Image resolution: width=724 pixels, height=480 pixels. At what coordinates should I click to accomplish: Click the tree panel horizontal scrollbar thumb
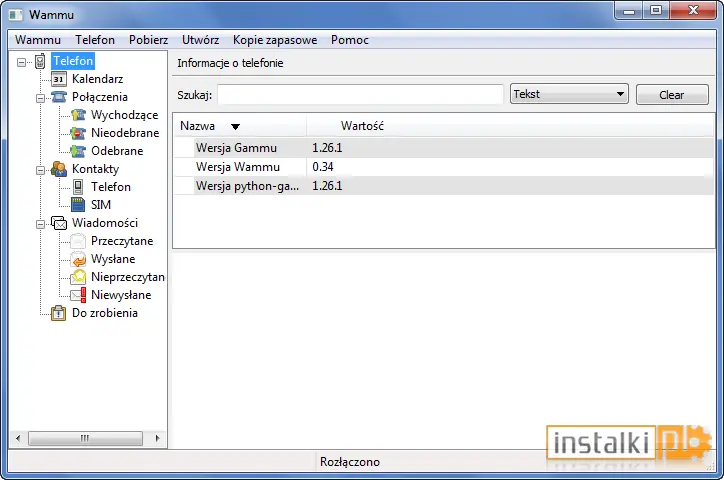pyautogui.click(x=85, y=438)
